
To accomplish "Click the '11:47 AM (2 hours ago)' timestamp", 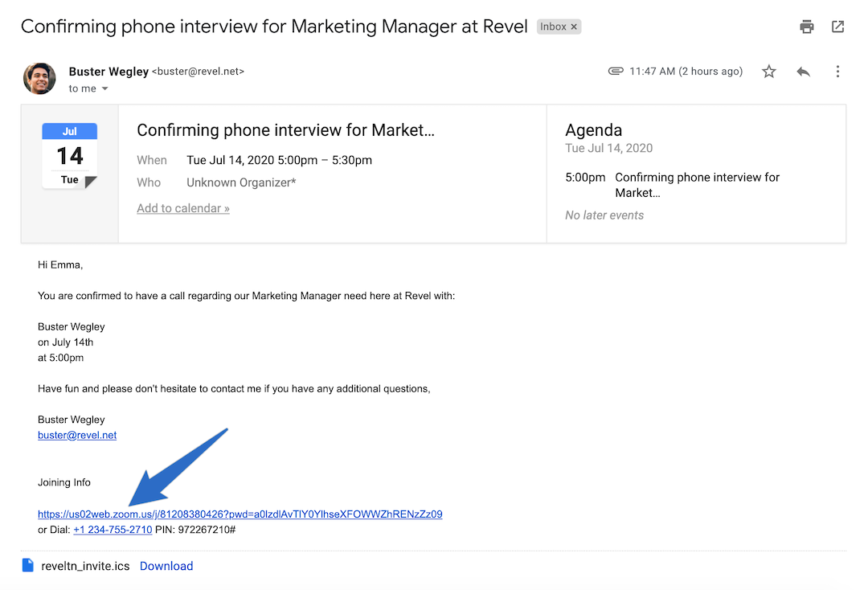I will (686, 72).
